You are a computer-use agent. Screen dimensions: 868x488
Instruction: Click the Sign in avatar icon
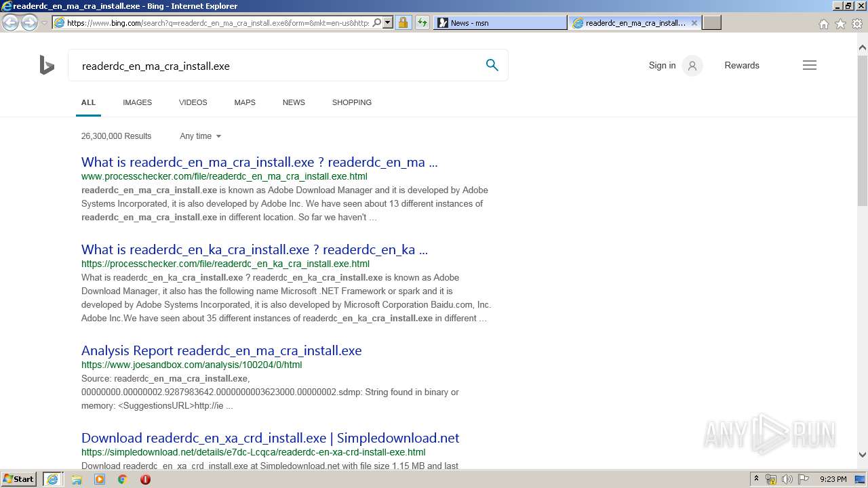[692, 66]
